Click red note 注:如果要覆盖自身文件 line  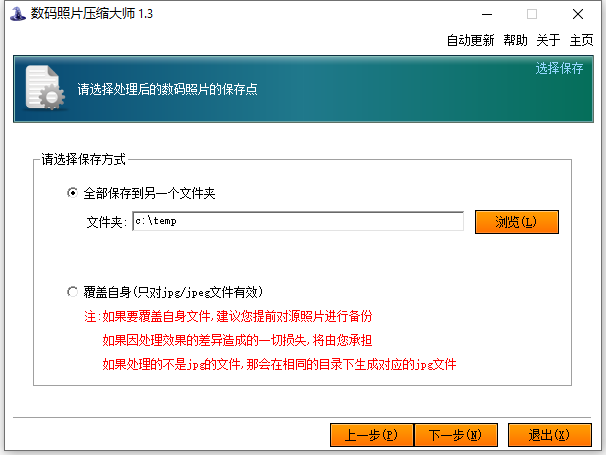tap(228, 316)
